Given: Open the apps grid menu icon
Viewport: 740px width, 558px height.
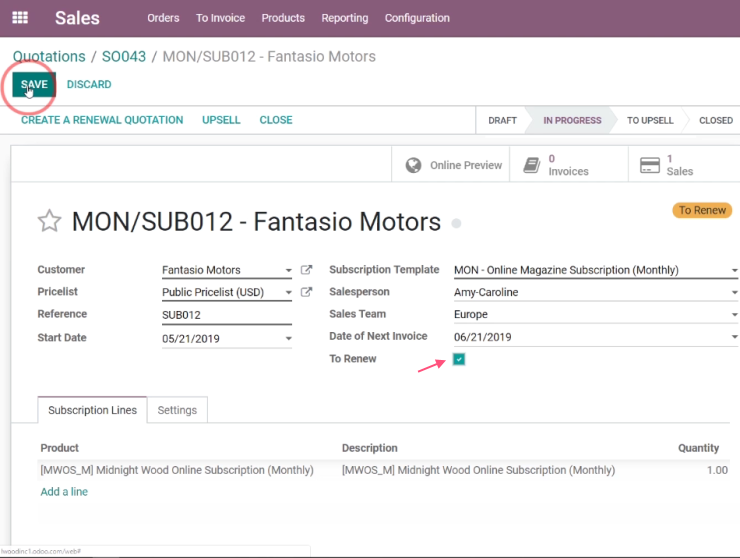Looking at the screenshot, I should pyautogui.click(x=20, y=18).
